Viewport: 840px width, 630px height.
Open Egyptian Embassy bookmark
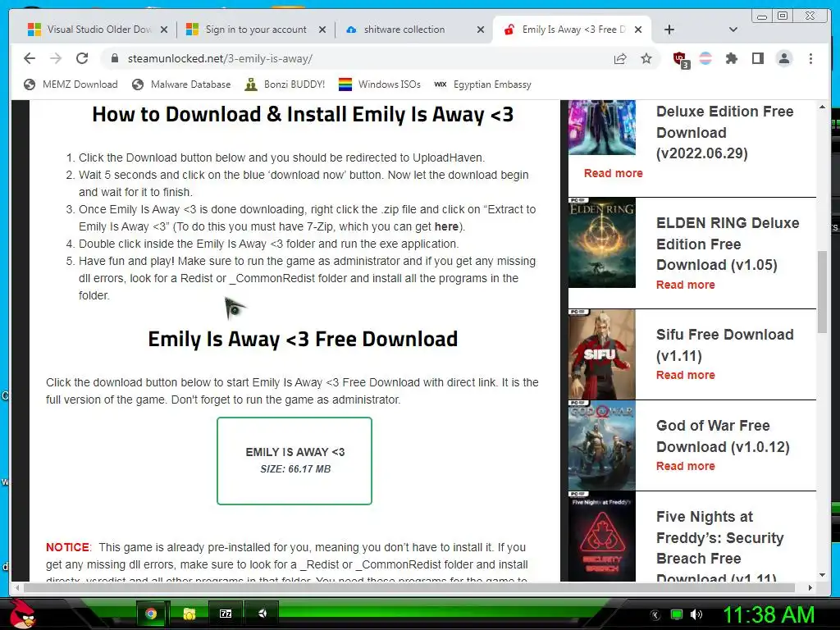[482, 84]
